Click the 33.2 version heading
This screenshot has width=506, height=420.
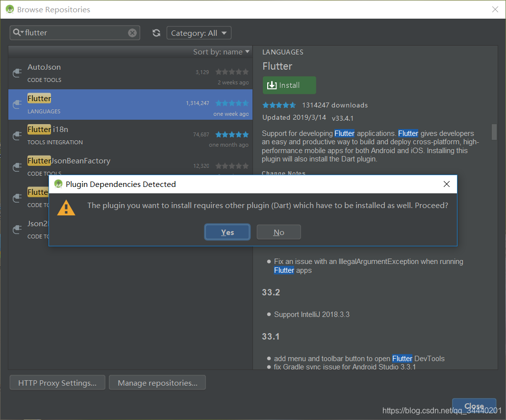point(271,292)
